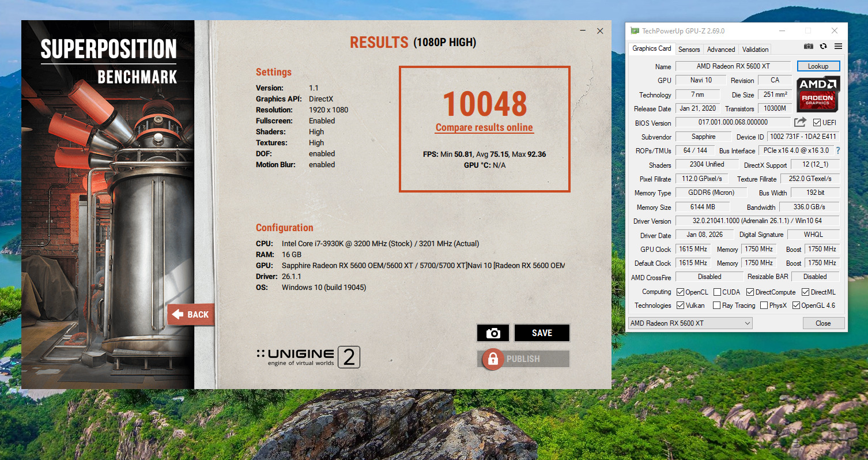Toggle the DirectML checkbox
The height and width of the screenshot is (460, 868).
806,292
